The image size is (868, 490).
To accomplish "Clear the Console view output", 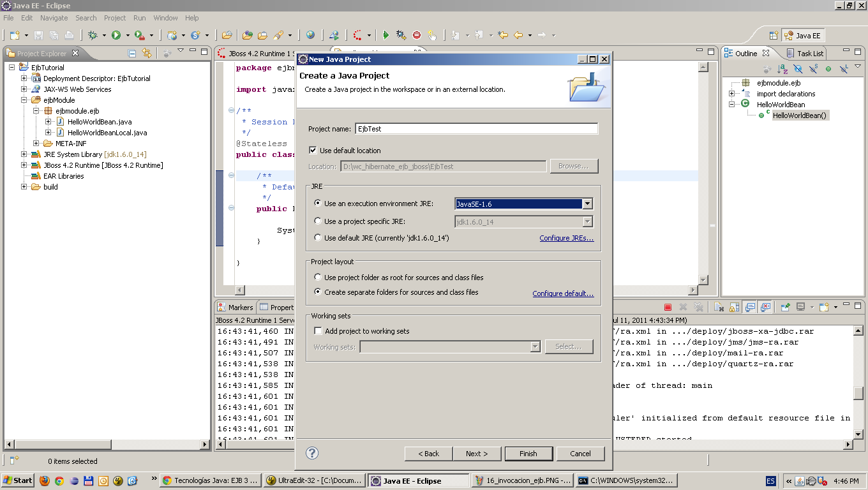I will [x=717, y=307].
